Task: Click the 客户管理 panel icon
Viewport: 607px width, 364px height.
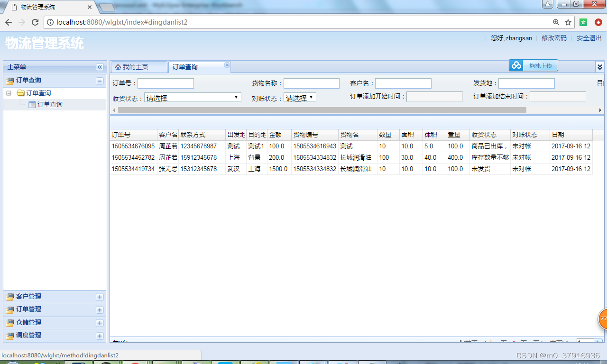Action: pos(10,297)
